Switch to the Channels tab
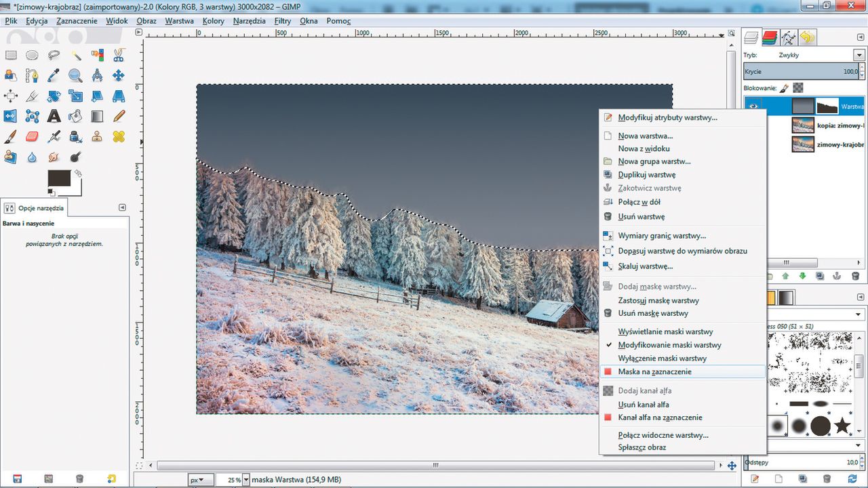Image resolution: width=868 pixels, height=488 pixels. (770, 37)
